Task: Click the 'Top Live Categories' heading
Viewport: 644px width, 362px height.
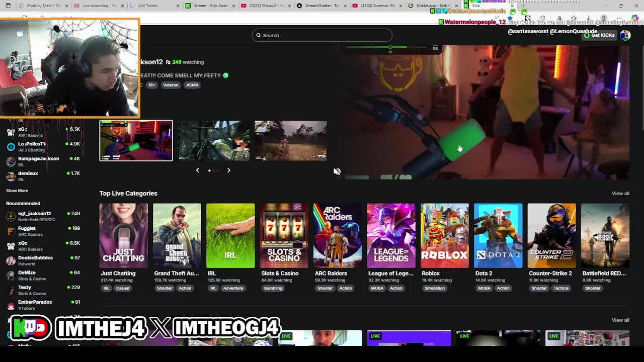Action: pos(128,194)
